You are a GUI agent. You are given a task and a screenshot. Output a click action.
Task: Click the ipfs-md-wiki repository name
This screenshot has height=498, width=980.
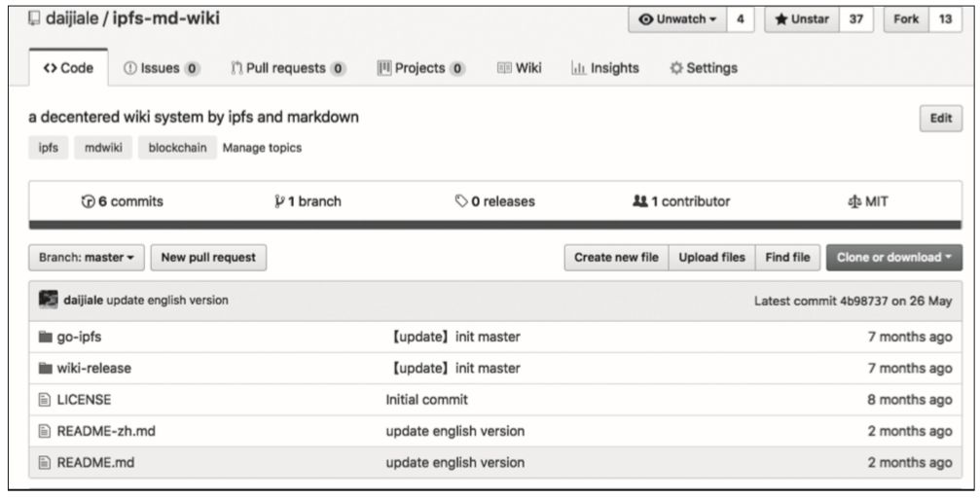tap(165, 18)
